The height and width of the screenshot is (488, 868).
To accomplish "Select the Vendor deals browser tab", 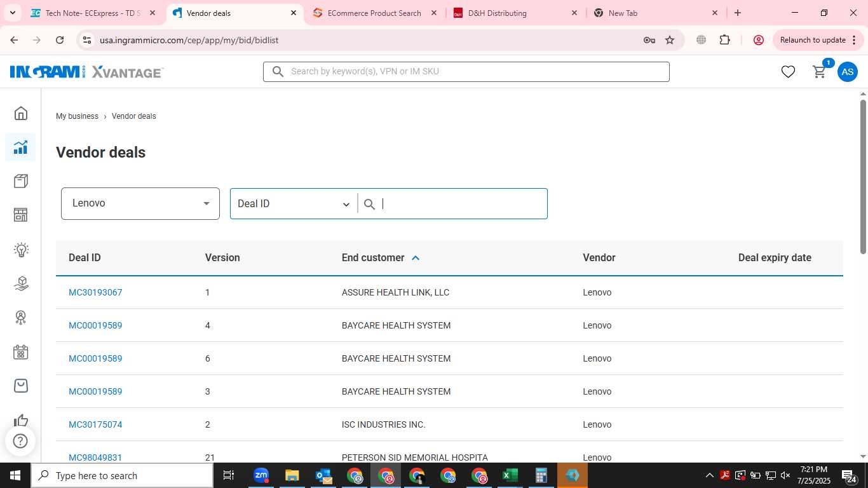I will [235, 13].
